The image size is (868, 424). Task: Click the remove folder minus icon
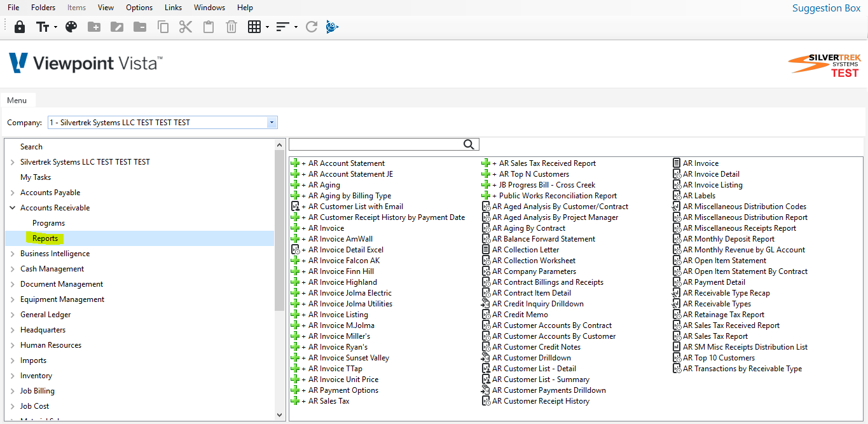[140, 27]
